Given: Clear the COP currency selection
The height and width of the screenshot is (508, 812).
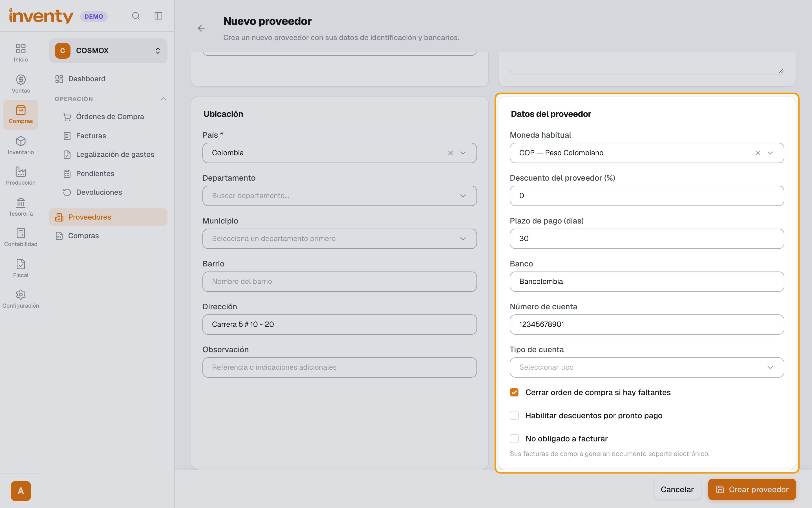Looking at the screenshot, I should coord(758,153).
